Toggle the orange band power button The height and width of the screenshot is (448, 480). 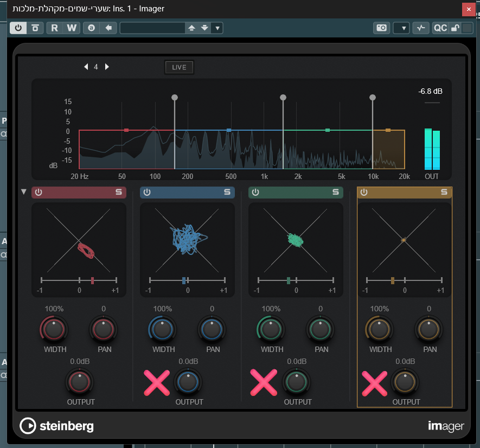coord(364,193)
